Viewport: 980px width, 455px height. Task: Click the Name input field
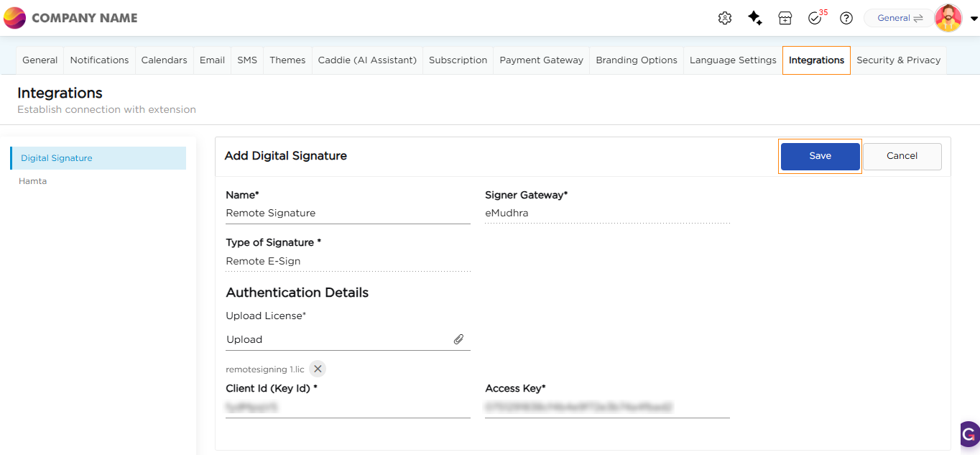click(348, 213)
